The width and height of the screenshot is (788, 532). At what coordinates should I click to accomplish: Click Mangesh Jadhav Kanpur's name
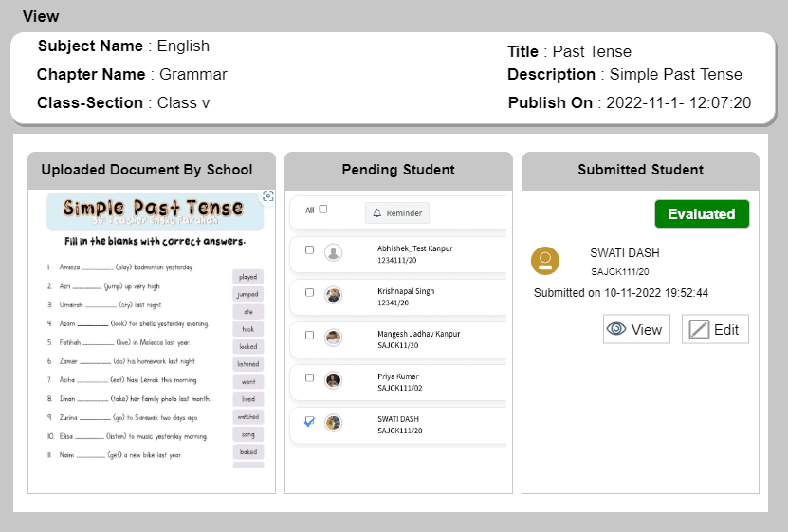click(418, 334)
